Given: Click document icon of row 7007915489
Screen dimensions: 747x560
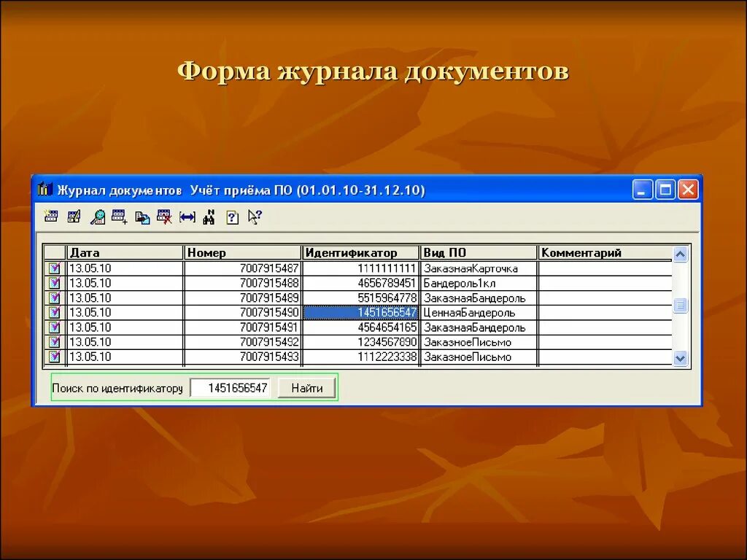Looking at the screenshot, I should [x=54, y=297].
